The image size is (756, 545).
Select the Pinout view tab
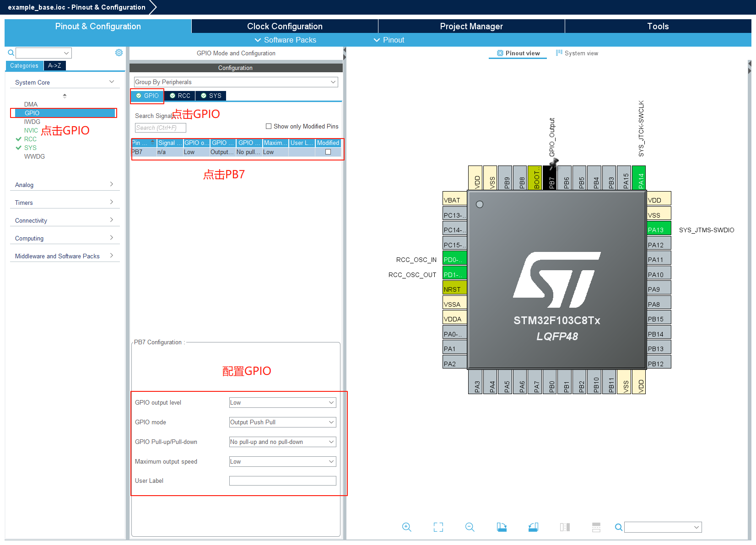point(518,53)
